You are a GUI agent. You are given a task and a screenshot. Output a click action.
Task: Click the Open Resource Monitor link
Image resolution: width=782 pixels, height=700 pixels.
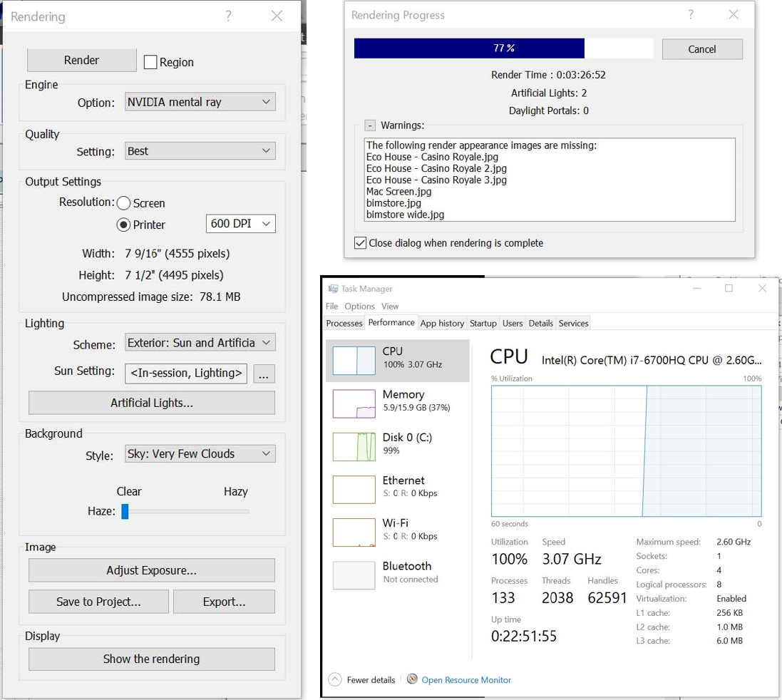[466, 680]
